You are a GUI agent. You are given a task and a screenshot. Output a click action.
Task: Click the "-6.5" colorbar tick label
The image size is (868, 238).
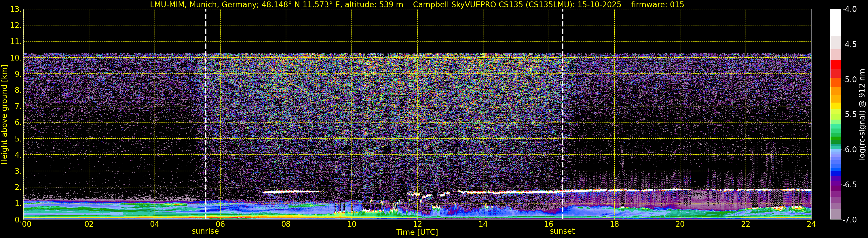click(x=850, y=185)
